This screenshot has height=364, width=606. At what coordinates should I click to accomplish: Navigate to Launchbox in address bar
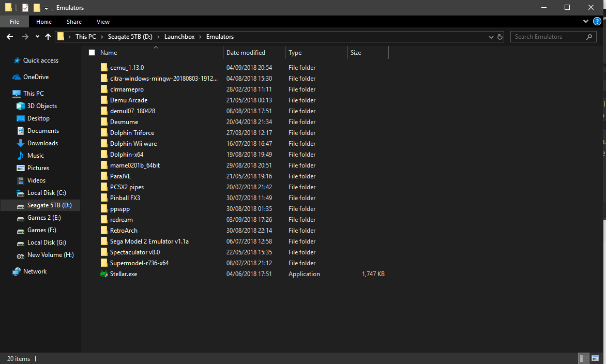coord(179,37)
